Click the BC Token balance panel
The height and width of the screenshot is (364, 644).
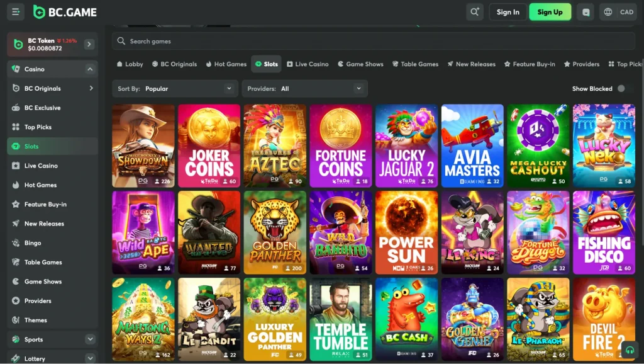click(50, 44)
